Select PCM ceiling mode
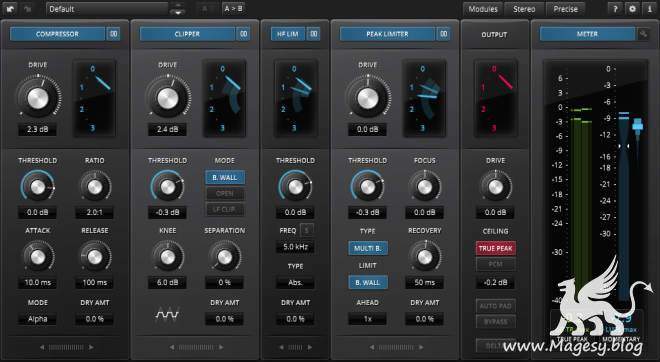This screenshot has width=660, height=362. 495,264
